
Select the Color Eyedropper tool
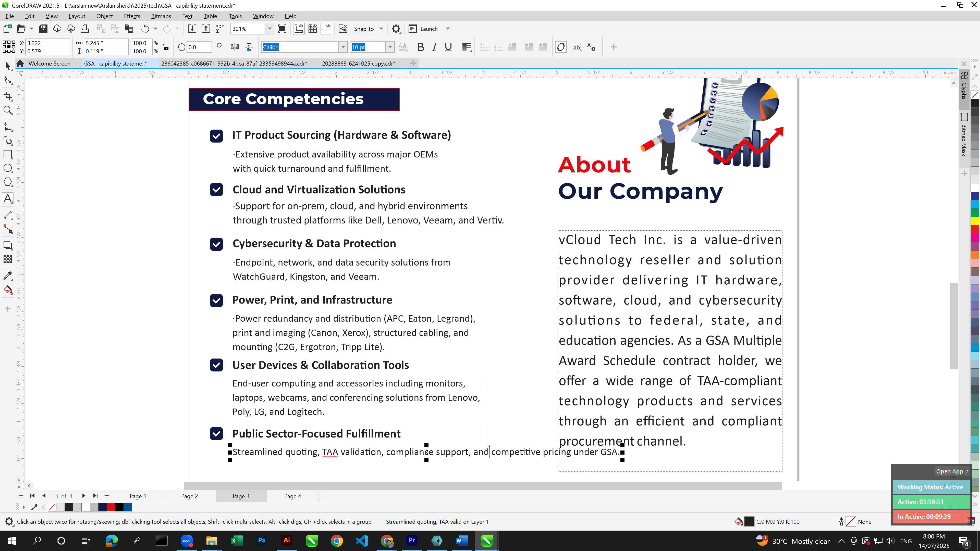8,276
